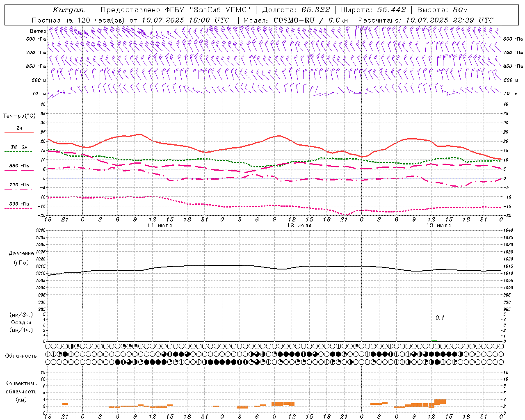Select the forecast start time 10.07.2025 18:00 UTC
525x420 pixels.
(x=185, y=20)
